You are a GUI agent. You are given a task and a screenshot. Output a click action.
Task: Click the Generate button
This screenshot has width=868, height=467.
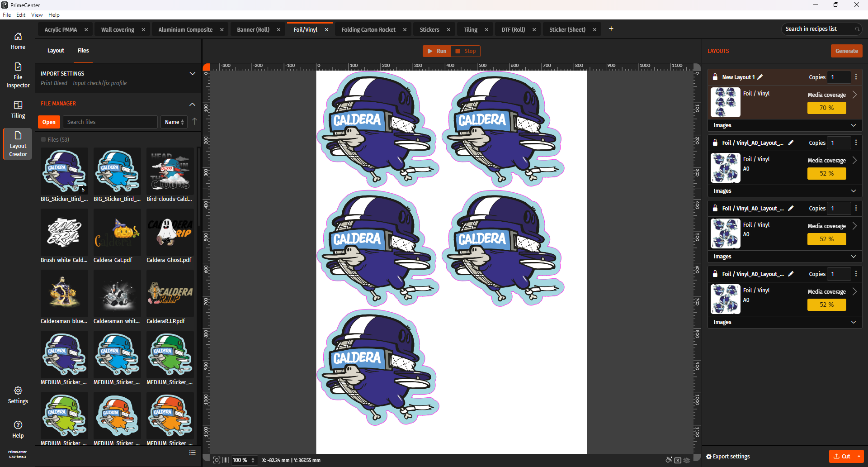click(x=846, y=51)
